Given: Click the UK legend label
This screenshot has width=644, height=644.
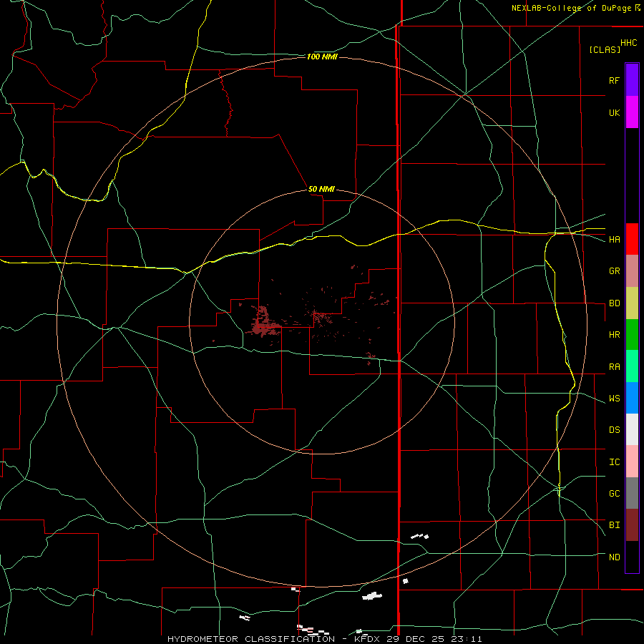Looking at the screenshot, I should coord(614,112).
